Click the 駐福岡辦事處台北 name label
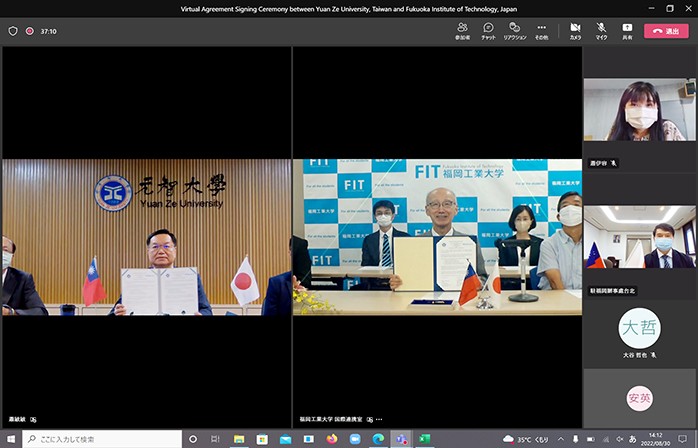 point(613,291)
